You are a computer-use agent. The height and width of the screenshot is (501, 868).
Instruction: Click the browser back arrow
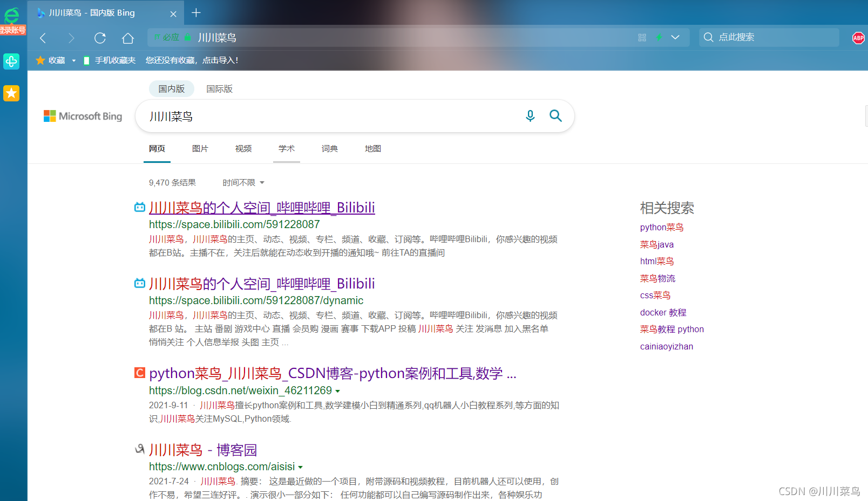click(x=43, y=38)
